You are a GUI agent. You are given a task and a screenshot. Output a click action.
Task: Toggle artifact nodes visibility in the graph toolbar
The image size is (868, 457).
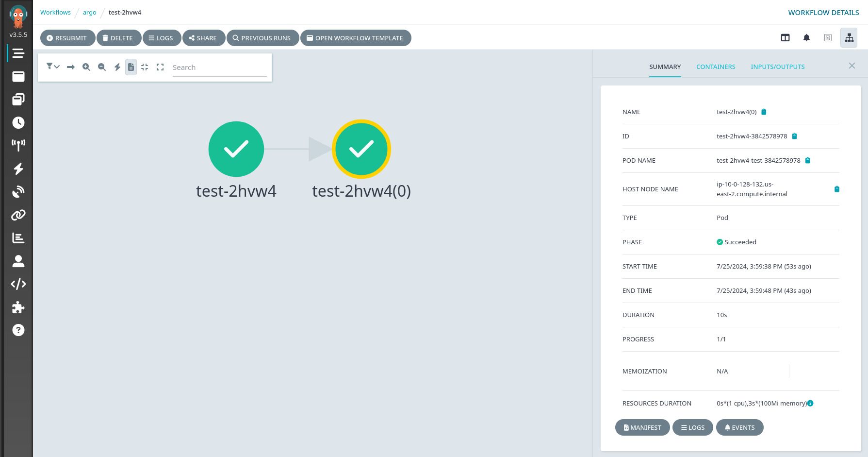tap(131, 67)
